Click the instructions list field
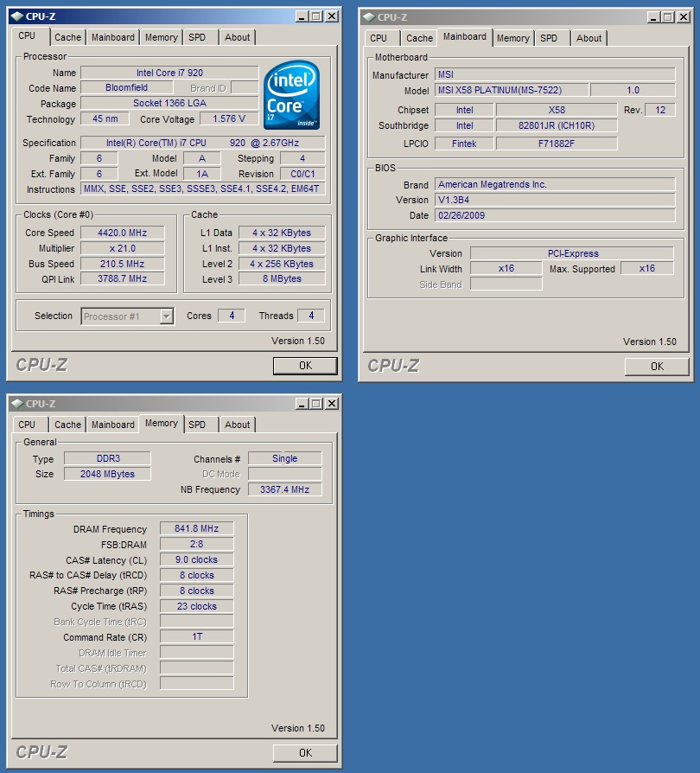 tap(203, 188)
